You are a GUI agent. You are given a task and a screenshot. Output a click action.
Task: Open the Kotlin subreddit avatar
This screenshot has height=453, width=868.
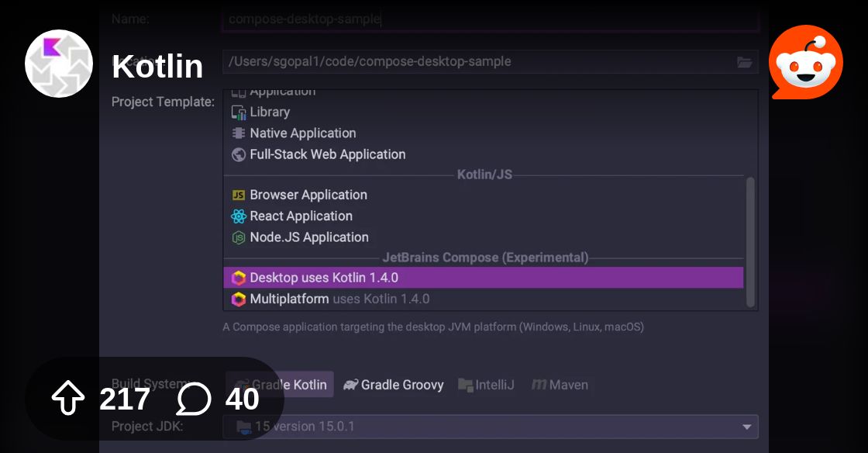point(59,64)
